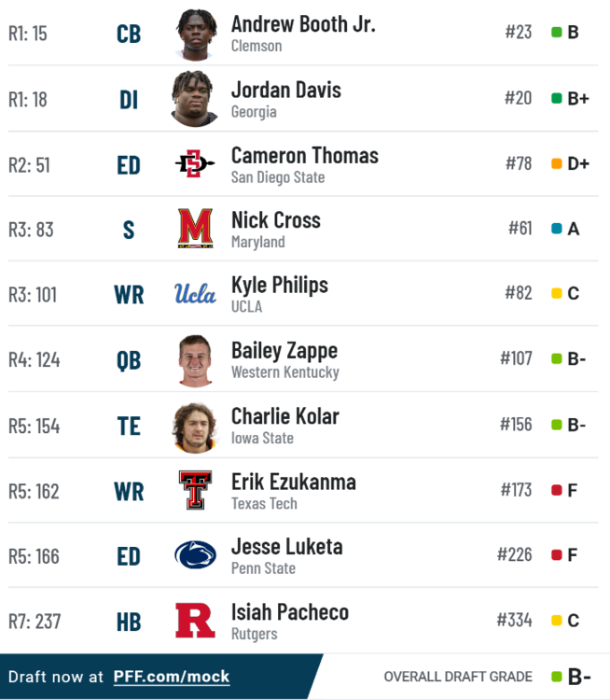Click the green grade swatch beside Jordan Davis
Image resolution: width=610 pixels, height=700 pixels.
click(x=557, y=98)
